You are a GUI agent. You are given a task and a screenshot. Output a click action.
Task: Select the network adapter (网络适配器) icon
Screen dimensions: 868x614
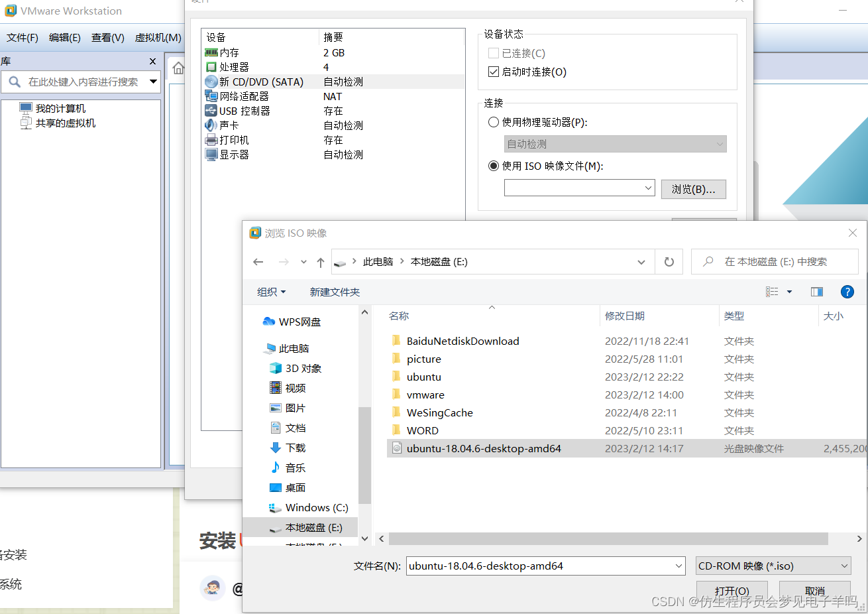pyautogui.click(x=211, y=96)
